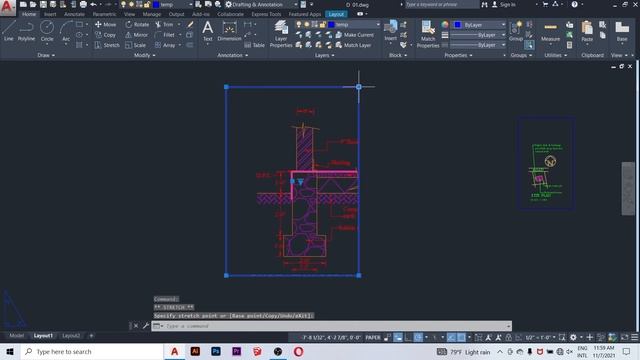
Task: Click the Measure tool
Action: click(550, 31)
